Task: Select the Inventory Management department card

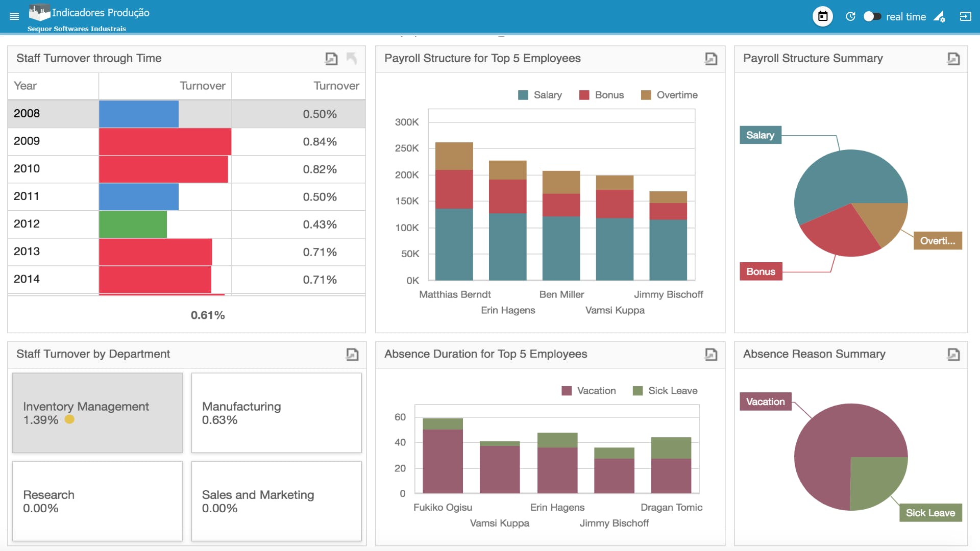Action: point(97,413)
